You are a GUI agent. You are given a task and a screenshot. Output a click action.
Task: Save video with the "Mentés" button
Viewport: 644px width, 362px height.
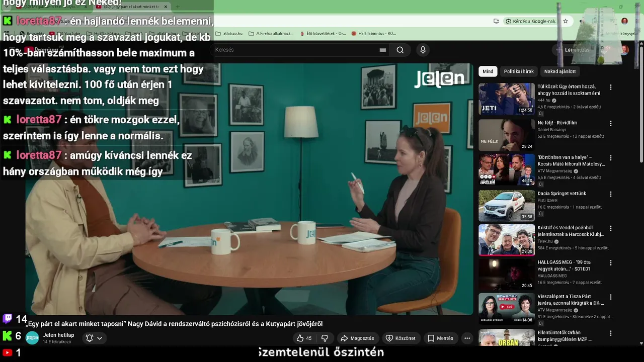coord(440,338)
